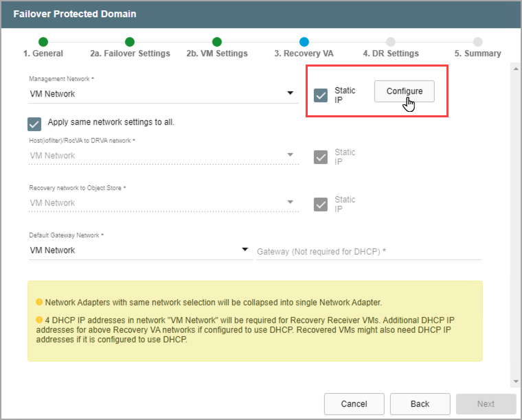The width and height of the screenshot is (522, 420).
Task: Click the Recovery VA blue step circle
Action: [304, 42]
